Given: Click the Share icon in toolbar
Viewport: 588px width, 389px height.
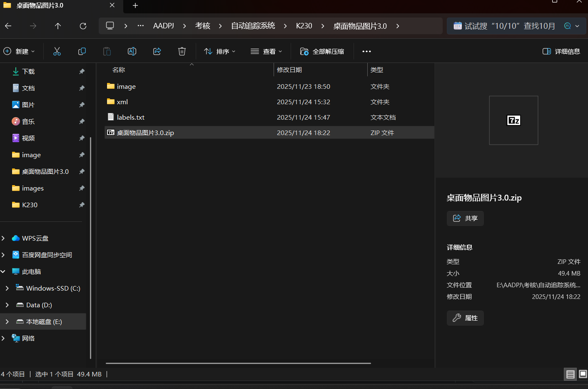Looking at the screenshot, I should pyautogui.click(x=157, y=51).
